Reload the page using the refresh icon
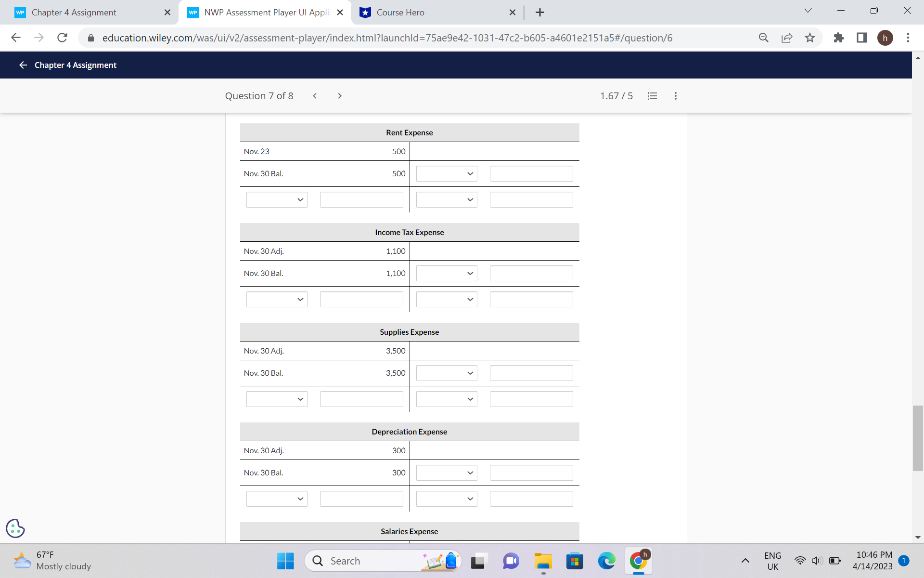The image size is (924, 578). (x=62, y=38)
